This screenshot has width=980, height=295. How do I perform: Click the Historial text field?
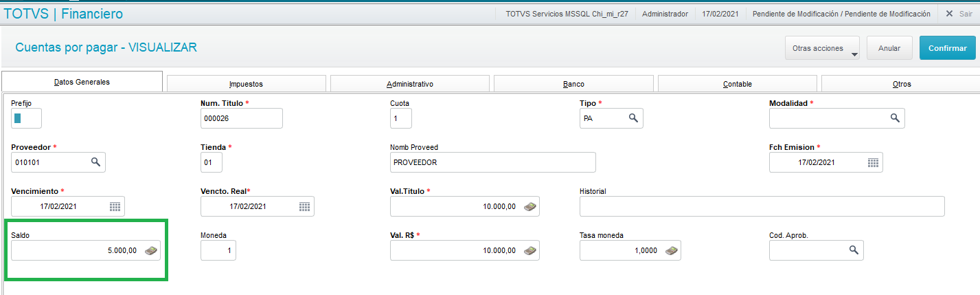point(762,206)
